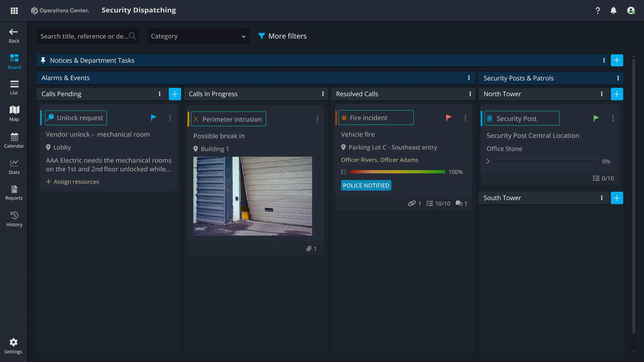Screen dimensions: 644x362
Task: Open Unlock request card menu
Action: (x=170, y=118)
